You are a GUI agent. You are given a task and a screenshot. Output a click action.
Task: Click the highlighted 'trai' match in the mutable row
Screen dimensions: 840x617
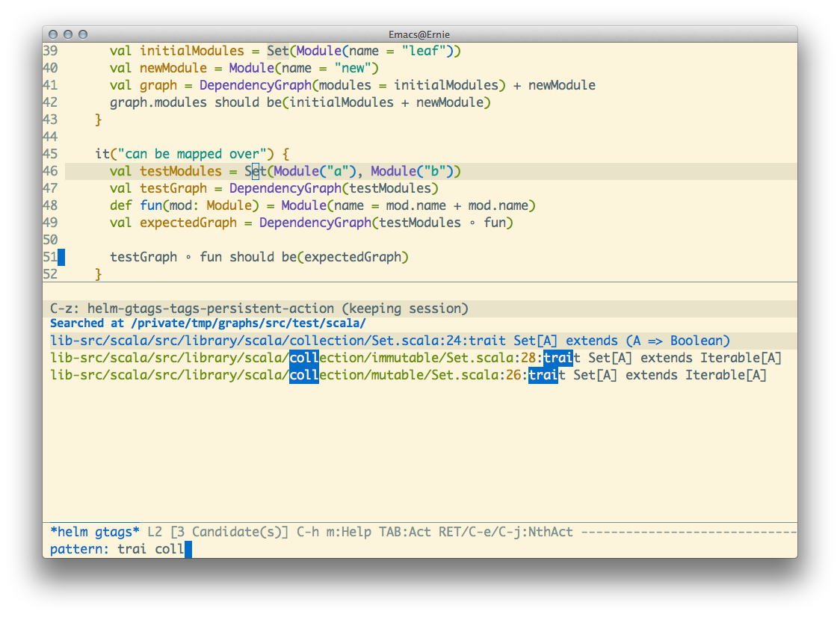(543, 375)
